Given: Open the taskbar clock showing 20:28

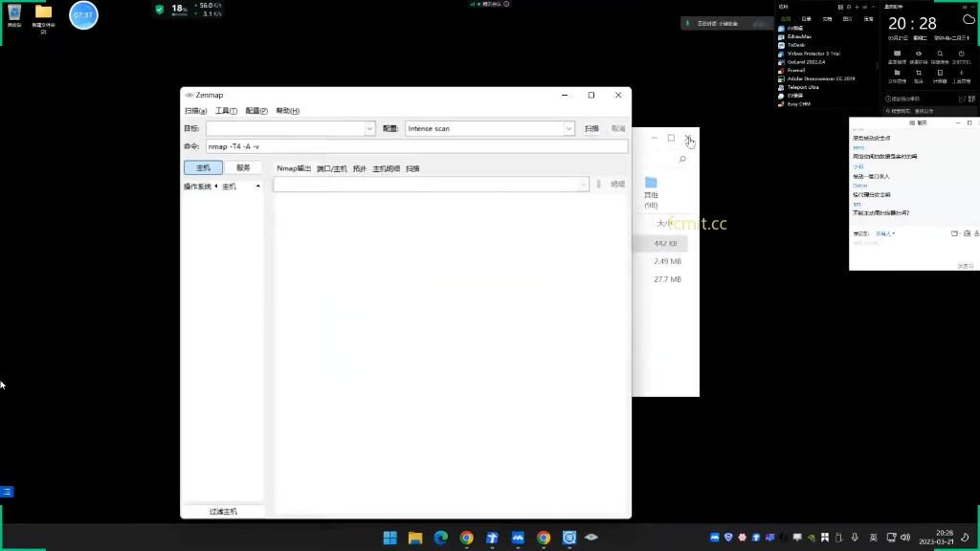Looking at the screenshot, I should click(x=937, y=538).
